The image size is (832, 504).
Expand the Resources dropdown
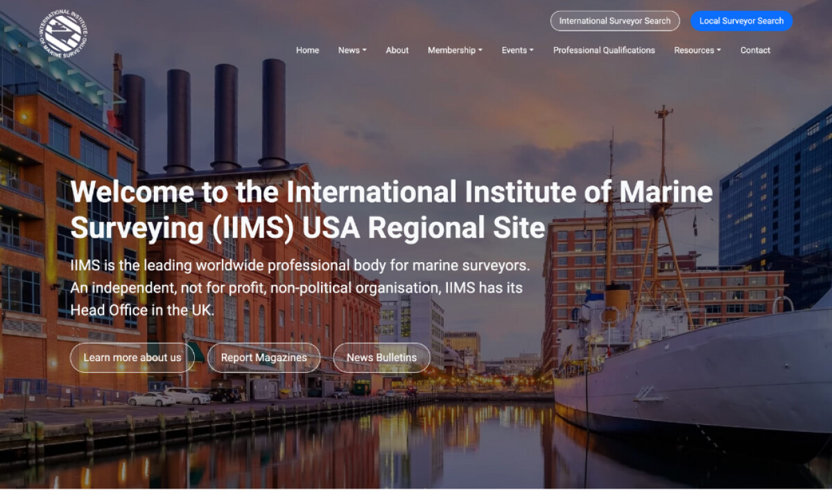697,50
